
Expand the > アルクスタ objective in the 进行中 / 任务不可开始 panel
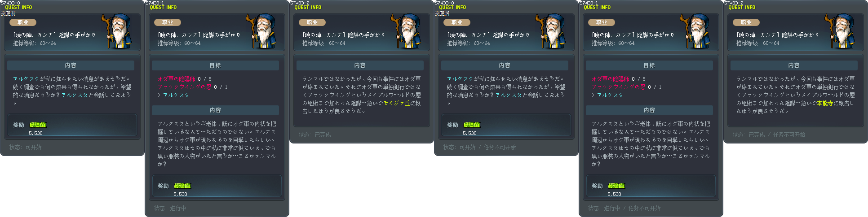[x=607, y=95]
